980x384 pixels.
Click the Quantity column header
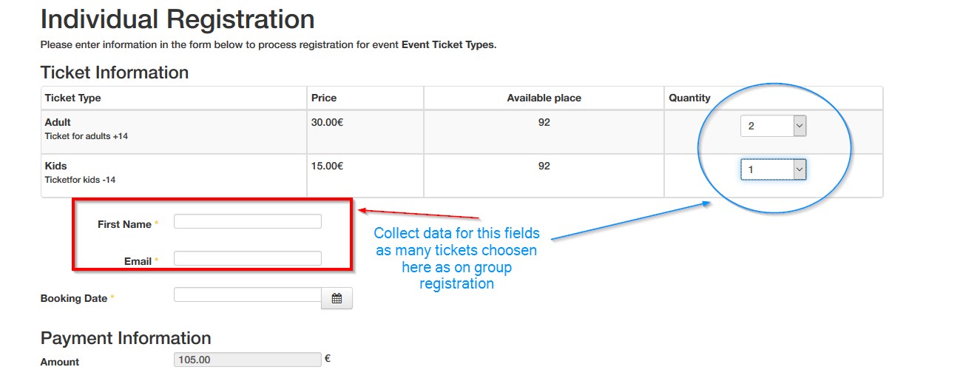[689, 98]
